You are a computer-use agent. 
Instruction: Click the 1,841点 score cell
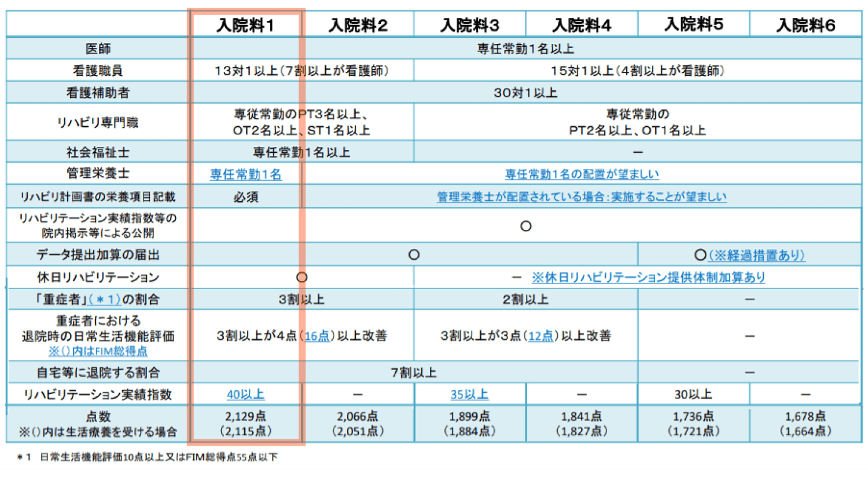582,423
